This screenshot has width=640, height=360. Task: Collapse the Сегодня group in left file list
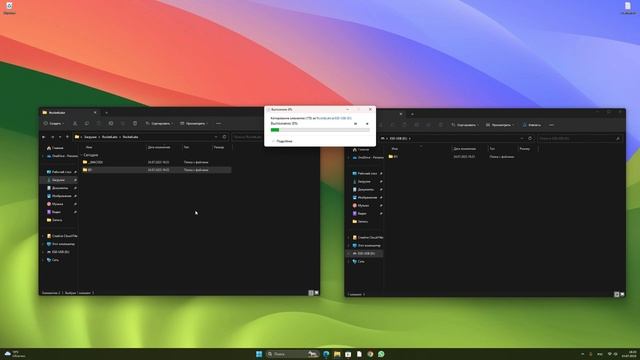pos(82,155)
